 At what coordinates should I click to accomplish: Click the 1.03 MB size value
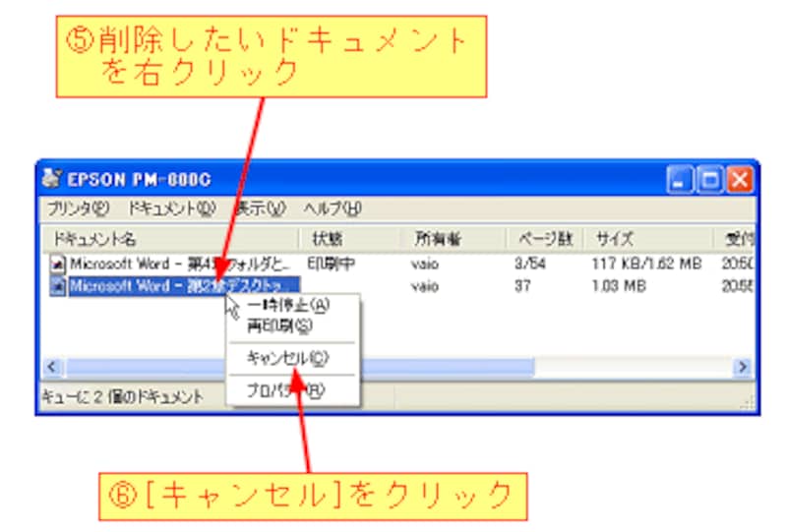point(619,285)
